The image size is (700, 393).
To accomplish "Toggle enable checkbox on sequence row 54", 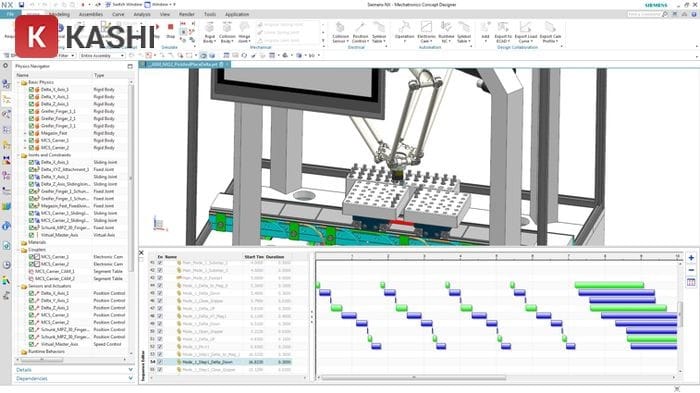I will click(x=160, y=362).
